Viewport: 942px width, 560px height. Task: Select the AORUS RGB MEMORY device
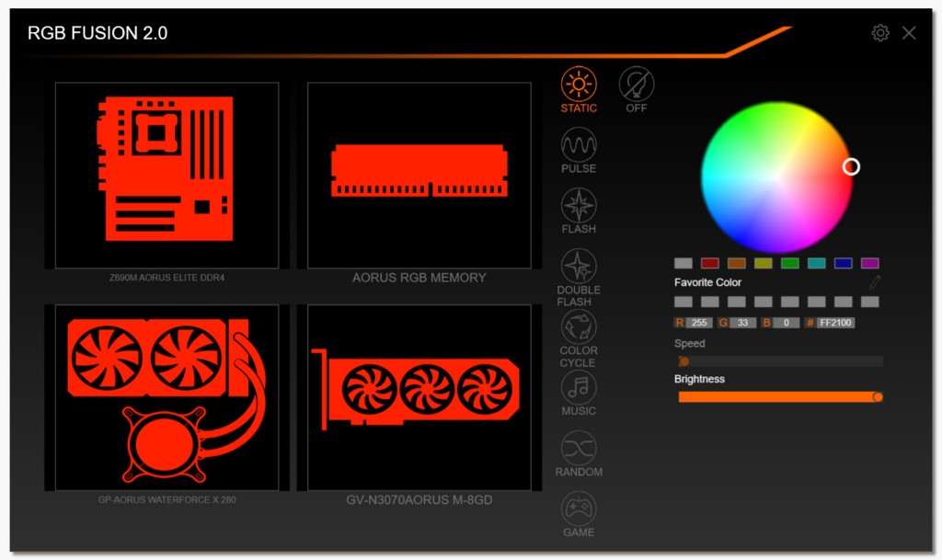coord(419,176)
